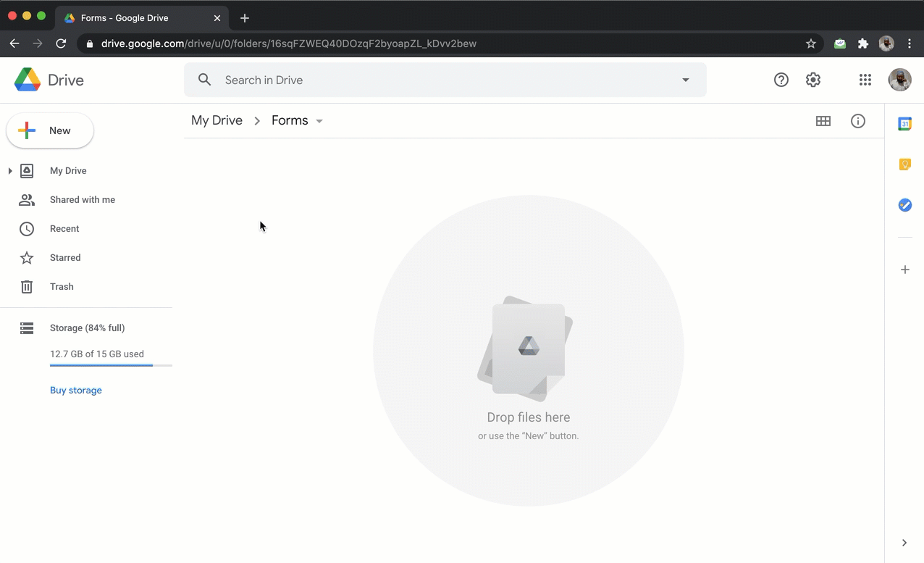Open the Starred files section
924x563 pixels.
click(65, 258)
